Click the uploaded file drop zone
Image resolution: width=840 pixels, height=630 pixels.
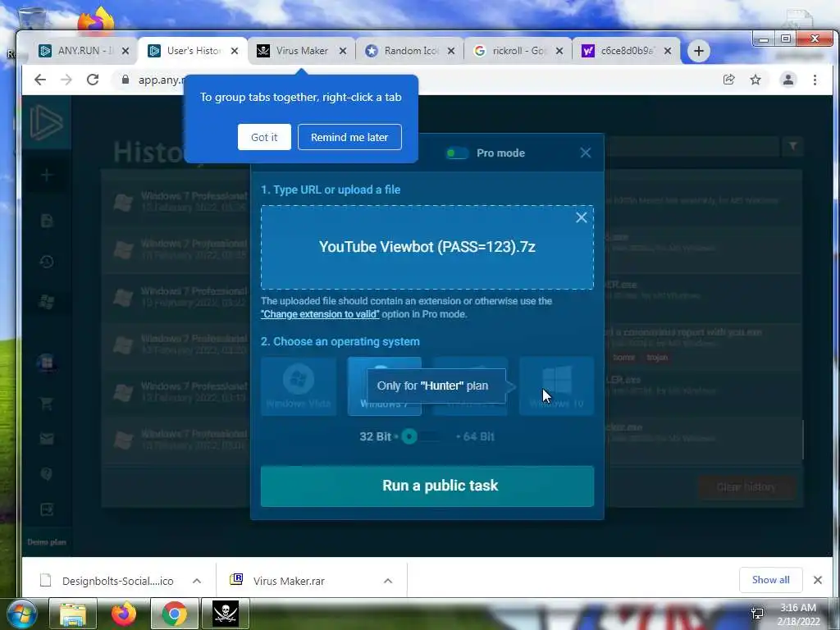[x=427, y=247]
